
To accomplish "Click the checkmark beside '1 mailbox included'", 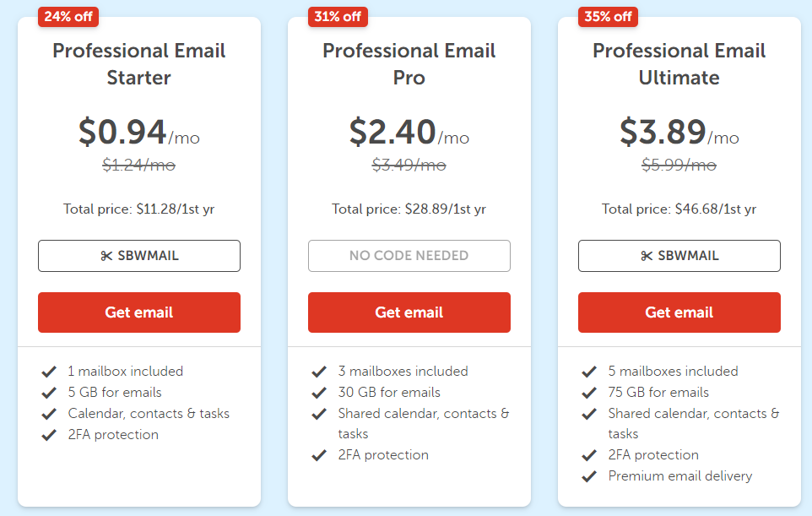I will 48,370.
